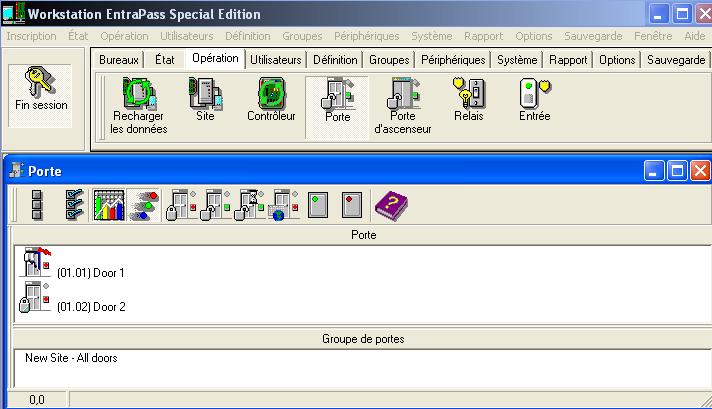
Task: Click the Door 1 status icon in list
Action: tap(36, 262)
